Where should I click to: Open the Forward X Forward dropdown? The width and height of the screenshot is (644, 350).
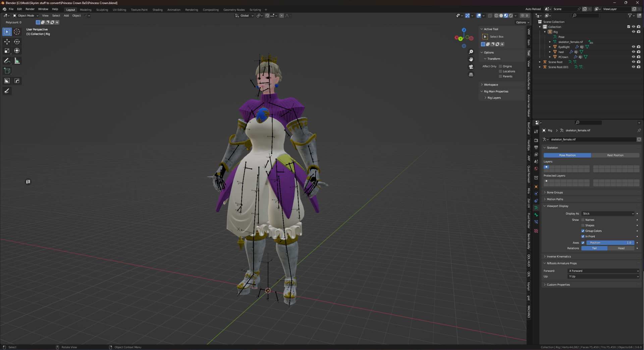tap(603, 271)
